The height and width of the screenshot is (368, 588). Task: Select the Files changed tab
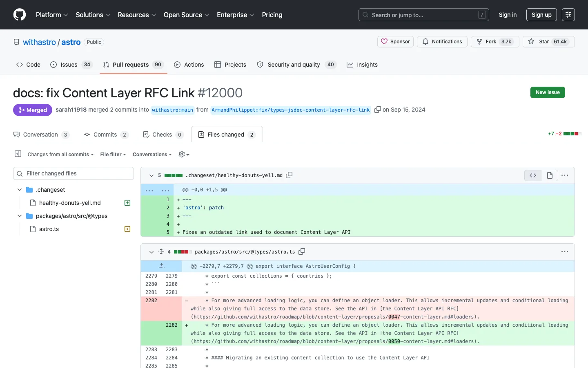(227, 135)
